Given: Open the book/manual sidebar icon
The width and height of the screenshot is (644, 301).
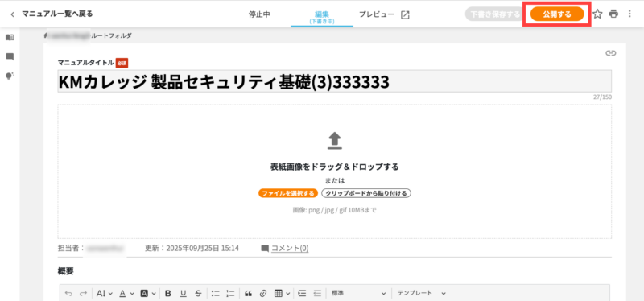Looking at the screenshot, I should coord(10,37).
